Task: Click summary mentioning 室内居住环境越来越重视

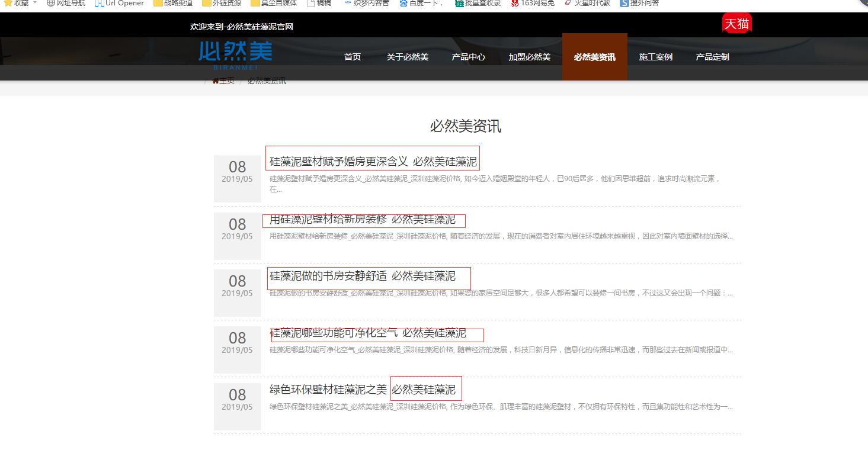Action: pos(501,236)
